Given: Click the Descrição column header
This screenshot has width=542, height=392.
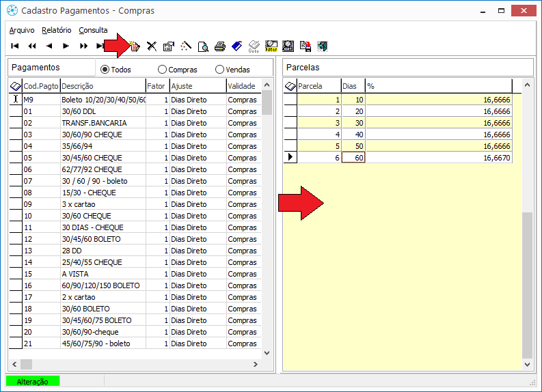Looking at the screenshot, I should click(x=103, y=86).
